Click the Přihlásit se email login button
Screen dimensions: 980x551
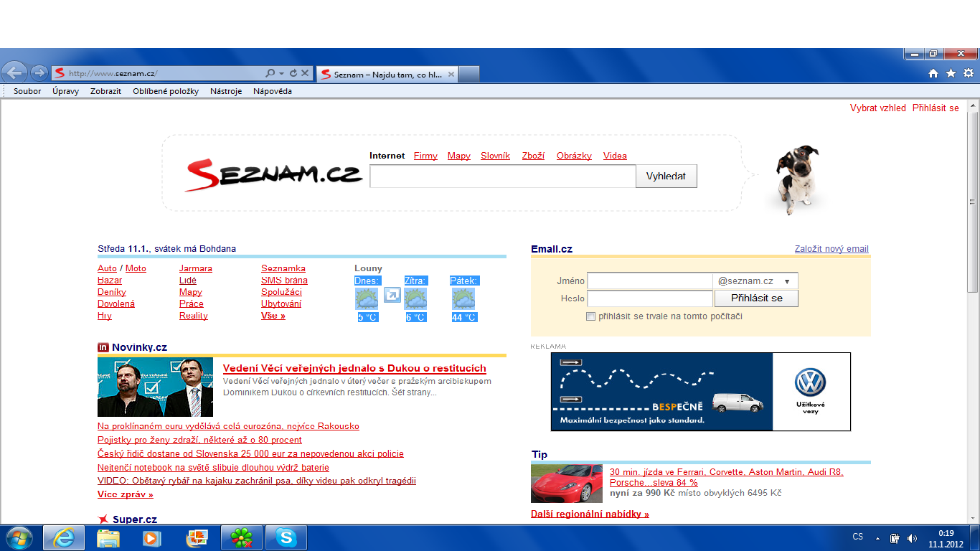[757, 298]
